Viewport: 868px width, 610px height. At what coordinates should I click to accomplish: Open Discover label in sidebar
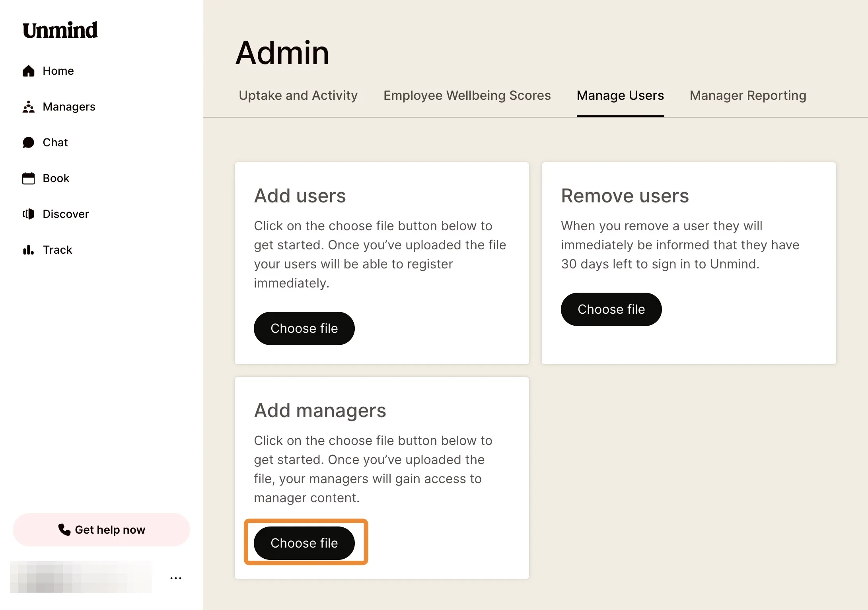[66, 214]
